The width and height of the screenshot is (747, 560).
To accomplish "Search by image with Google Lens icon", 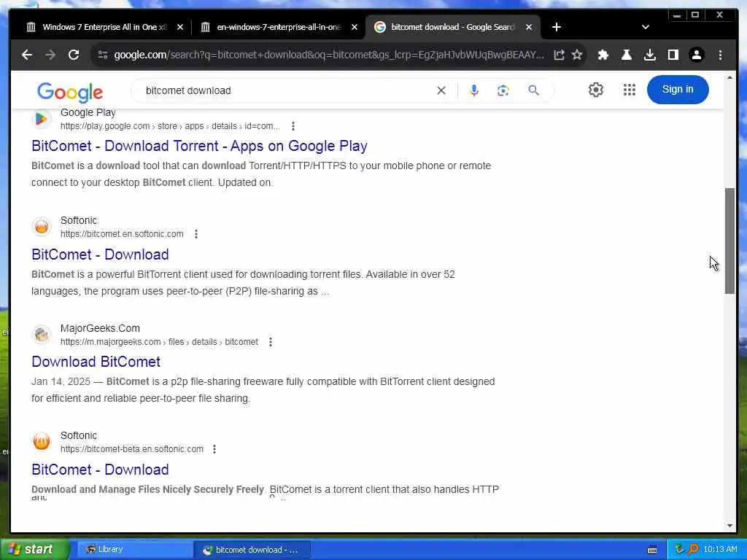I will point(503,90).
